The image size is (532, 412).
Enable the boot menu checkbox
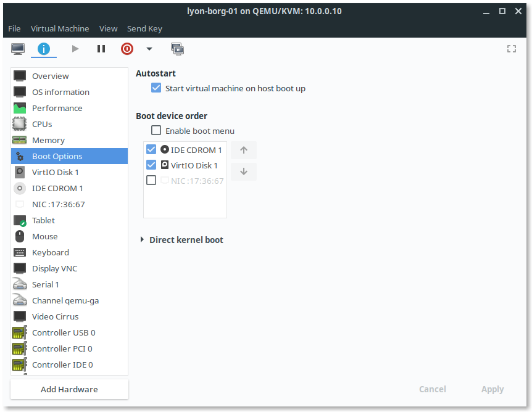click(x=156, y=131)
